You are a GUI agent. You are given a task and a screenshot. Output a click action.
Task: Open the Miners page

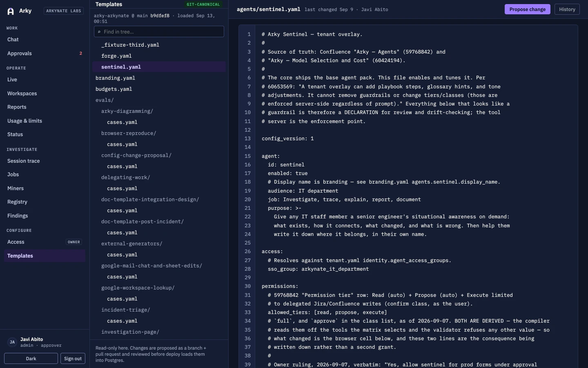45,188
